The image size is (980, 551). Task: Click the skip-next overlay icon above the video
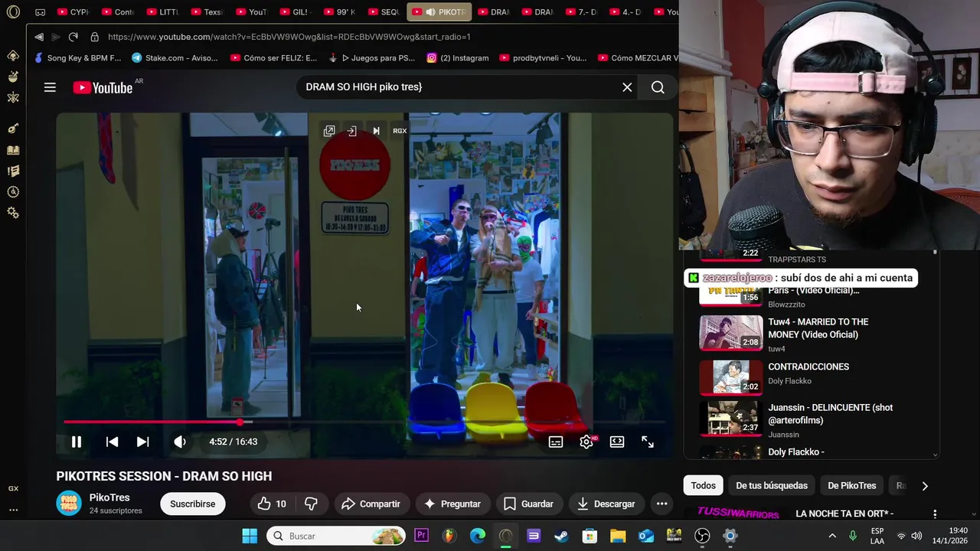click(376, 131)
